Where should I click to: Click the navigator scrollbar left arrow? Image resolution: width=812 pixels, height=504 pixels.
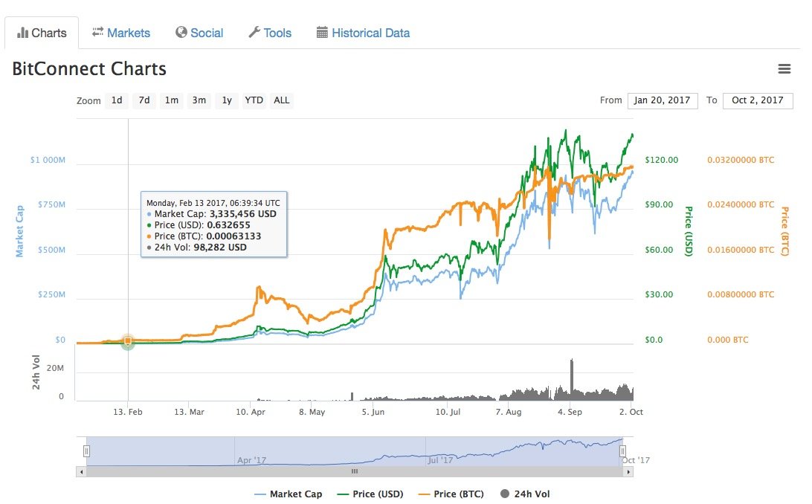pos(81,471)
